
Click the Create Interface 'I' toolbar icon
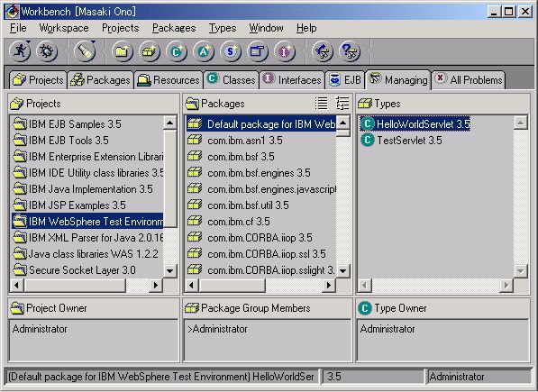click(x=285, y=51)
